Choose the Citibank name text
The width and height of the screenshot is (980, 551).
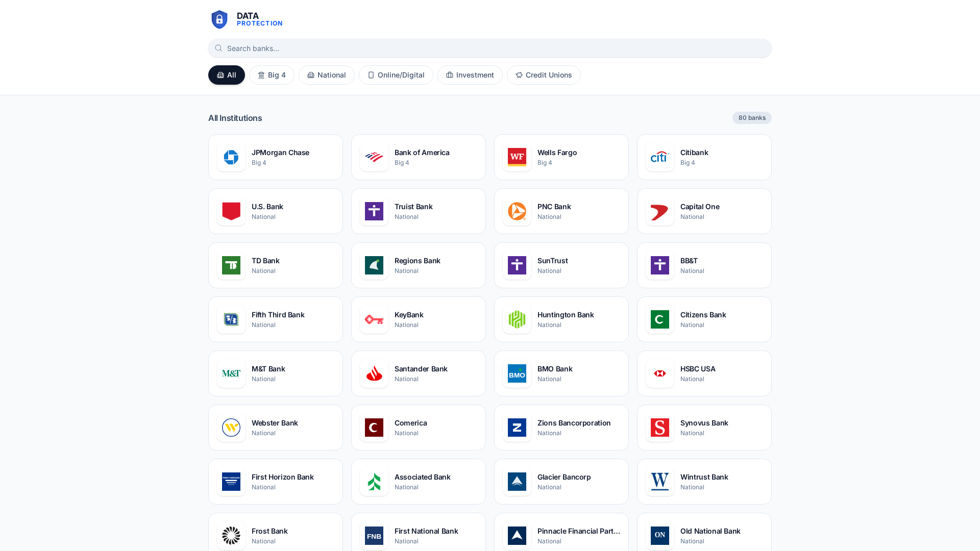(694, 153)
